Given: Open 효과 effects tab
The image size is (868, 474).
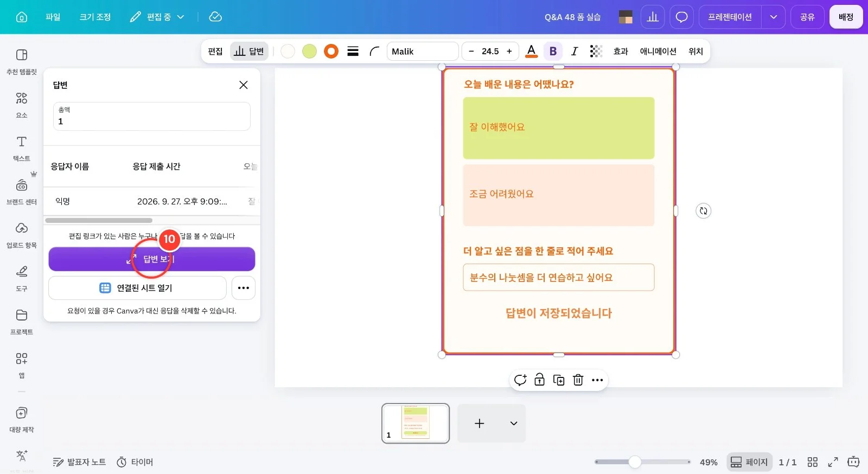Looking at the screenshot, I should (621, 52).
